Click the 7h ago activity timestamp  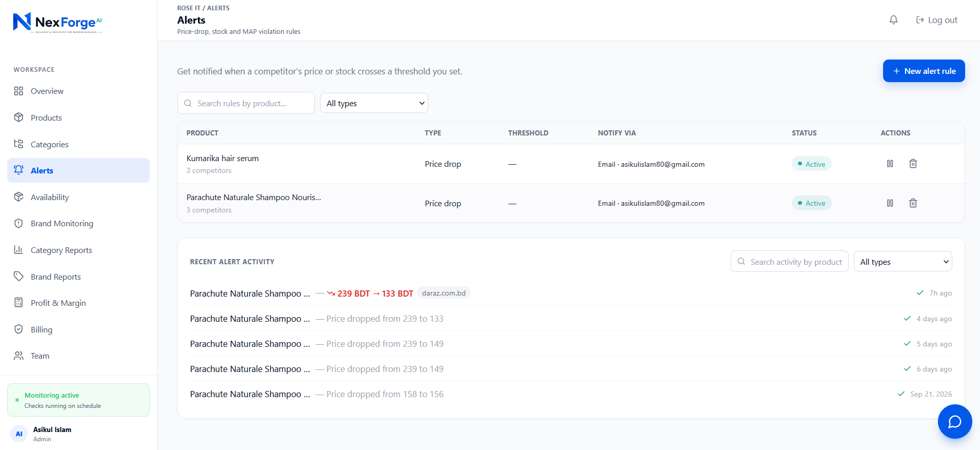[941, 294]
